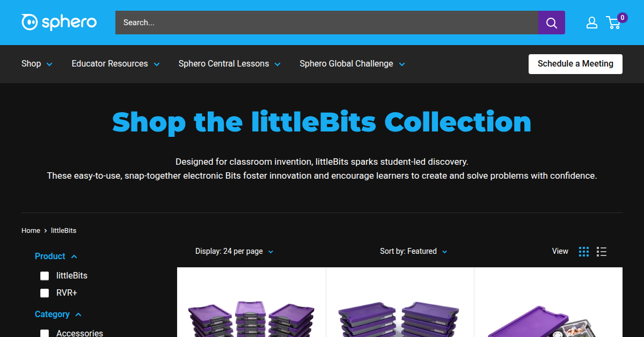Check the littleBits product filter
The image size is (644, 337).
[45, 276]
